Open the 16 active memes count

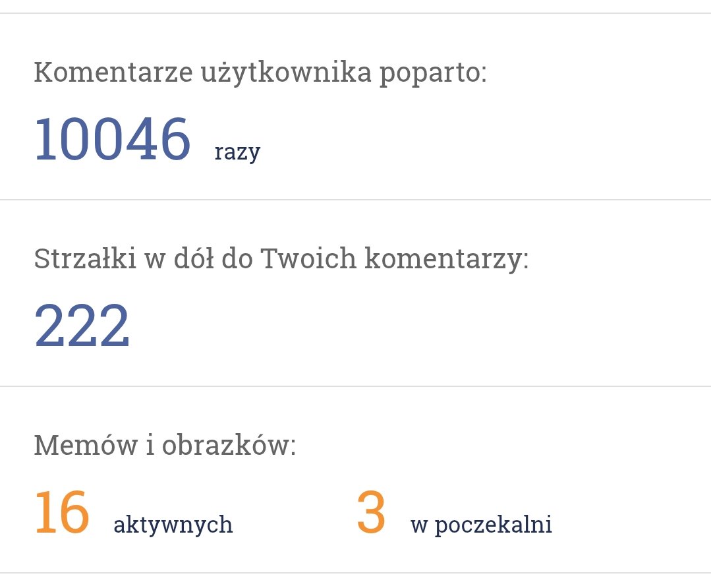tap(62, 512)
